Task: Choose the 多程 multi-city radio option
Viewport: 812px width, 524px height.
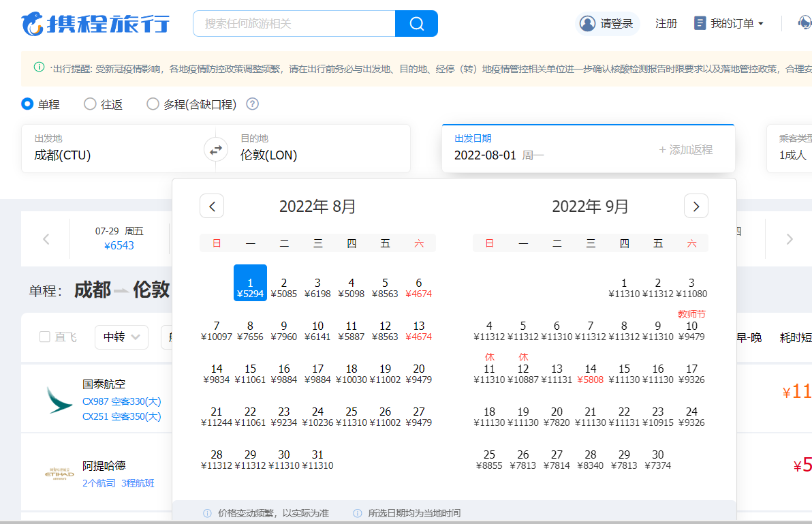Action: 153,104
